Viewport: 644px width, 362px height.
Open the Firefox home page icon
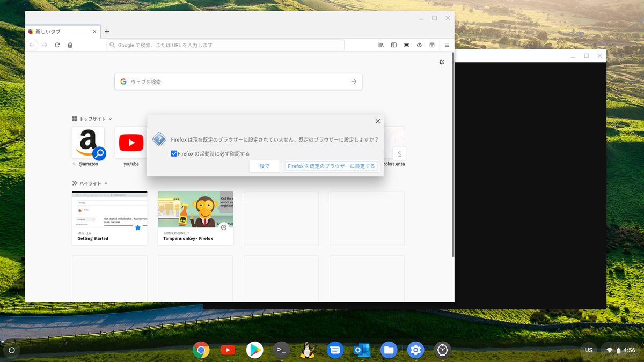pos(70,45)
